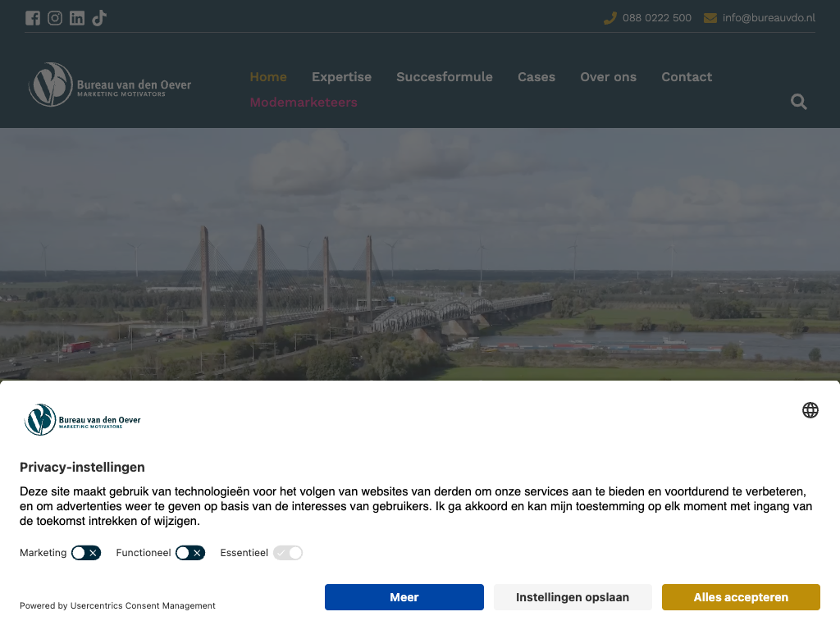
Task: Open the Facebook social icon
Action: pos(33,18)
